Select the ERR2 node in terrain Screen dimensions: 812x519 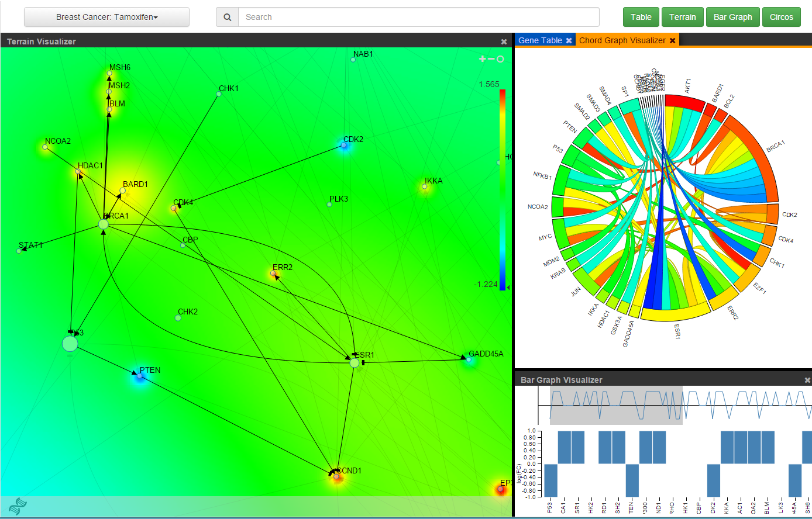coord(273,273)
